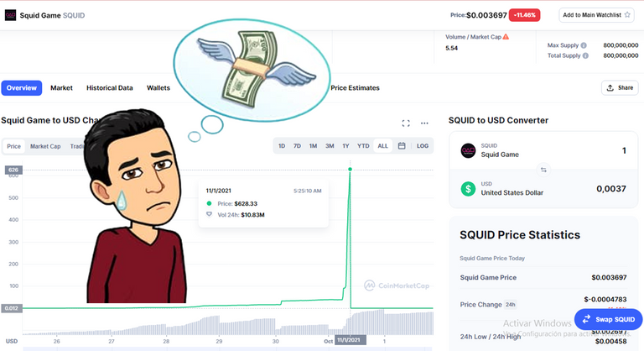Viewport: 644px width, 351px height.
Task: Click the tooltip Price: $628.33 text
Action: pos(237,203)
